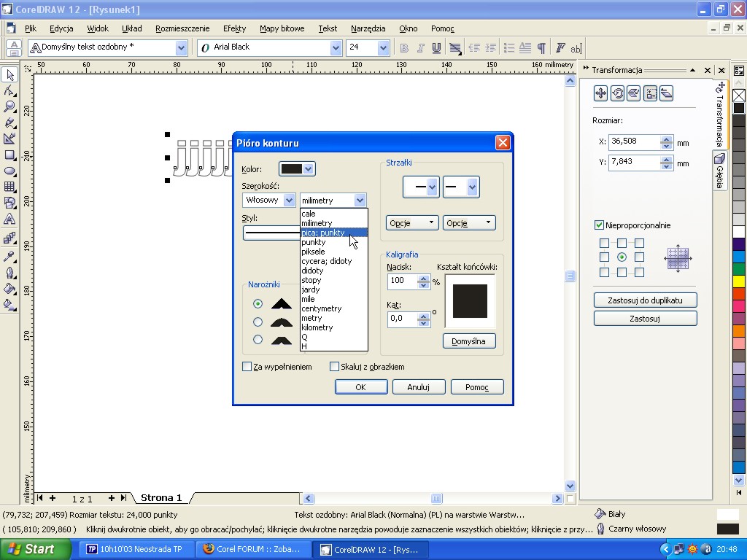Select the Zoom tool in the toolbox
The height and width of the screenshot is (560, 747).
9,106
